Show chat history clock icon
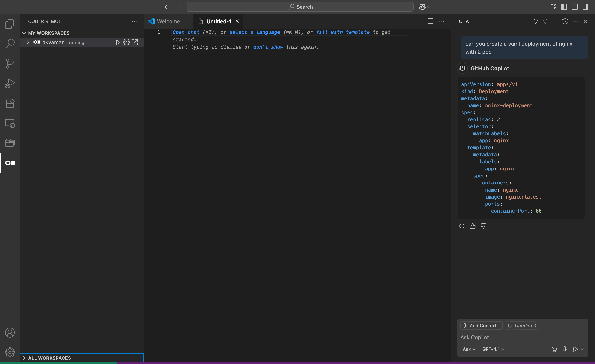 (565, 21)
